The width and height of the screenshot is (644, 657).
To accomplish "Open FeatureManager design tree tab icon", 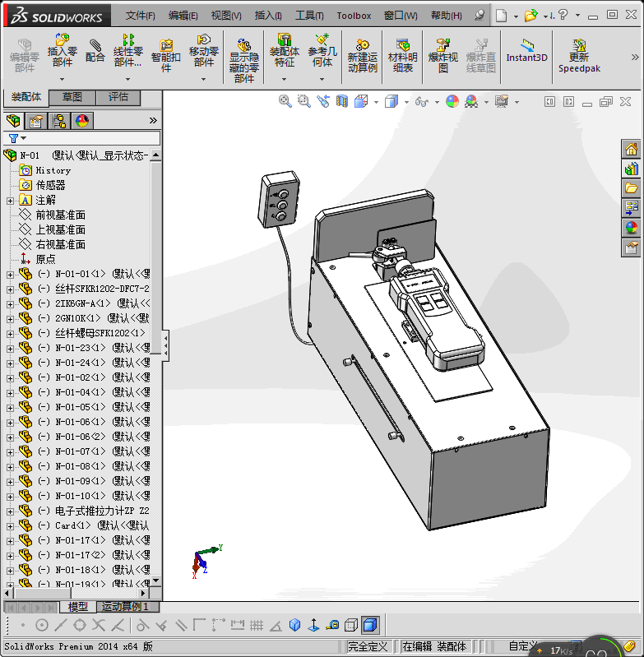I will point(13,121).
